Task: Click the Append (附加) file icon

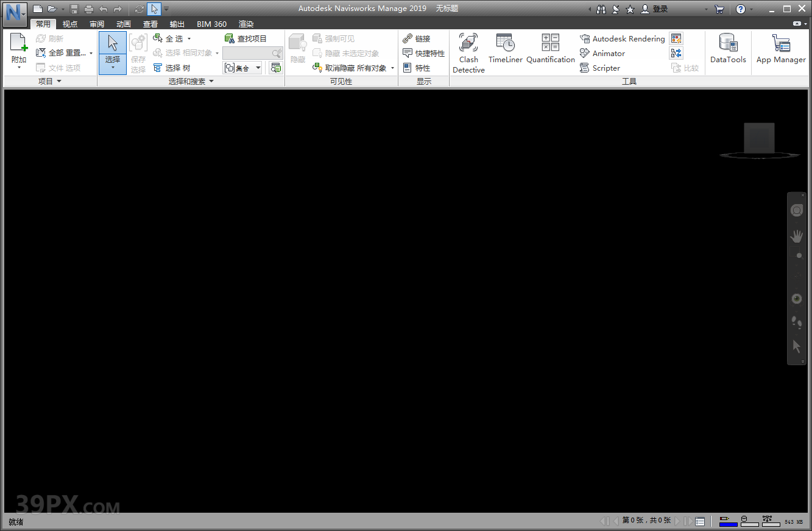Action: pos(19,44)
